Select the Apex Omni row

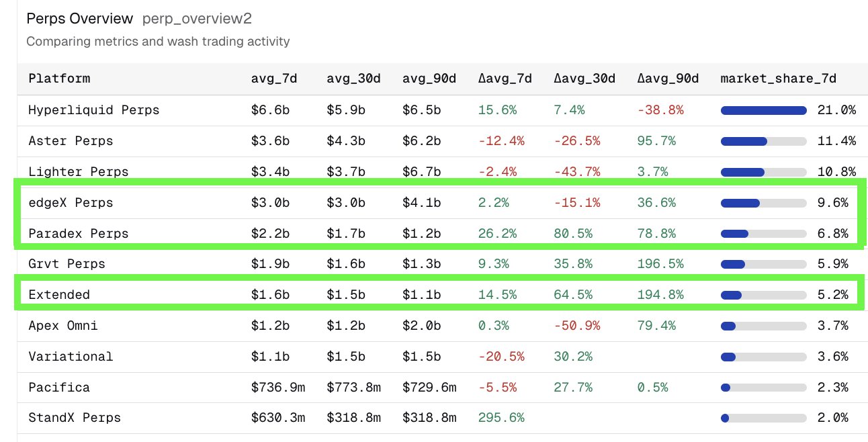[62, 326]
